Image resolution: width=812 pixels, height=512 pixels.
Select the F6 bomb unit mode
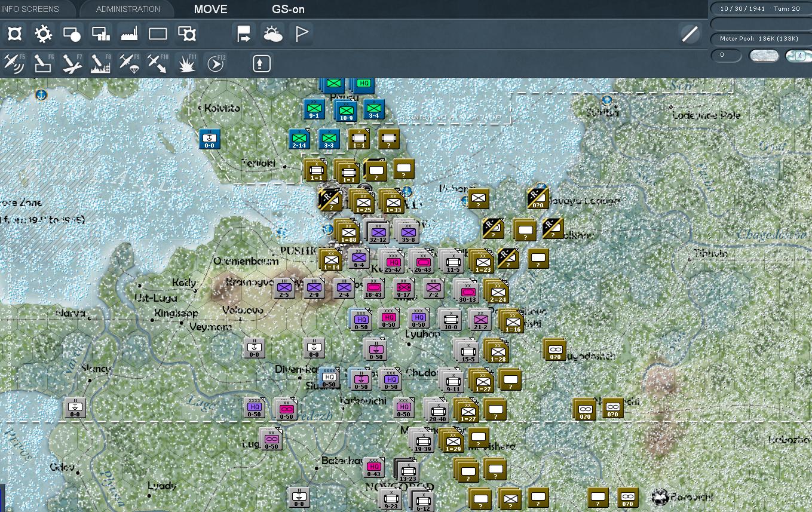click(43, 63)
